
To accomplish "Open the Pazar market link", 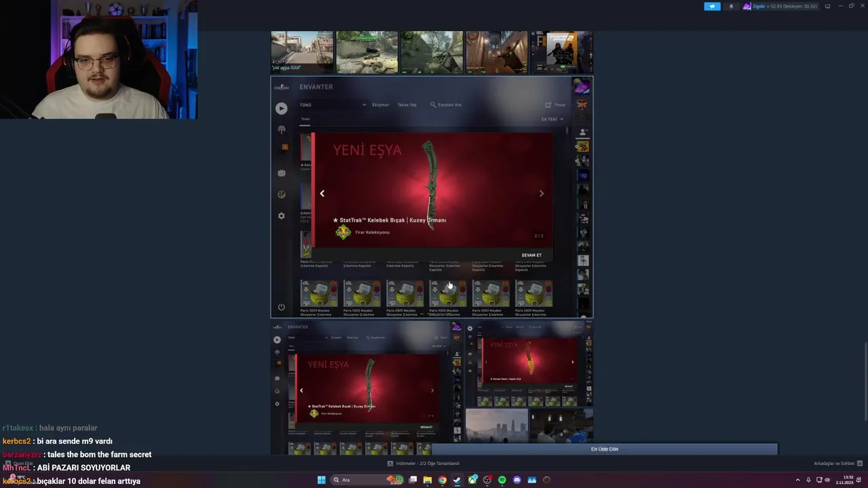I will coord(556,105).
